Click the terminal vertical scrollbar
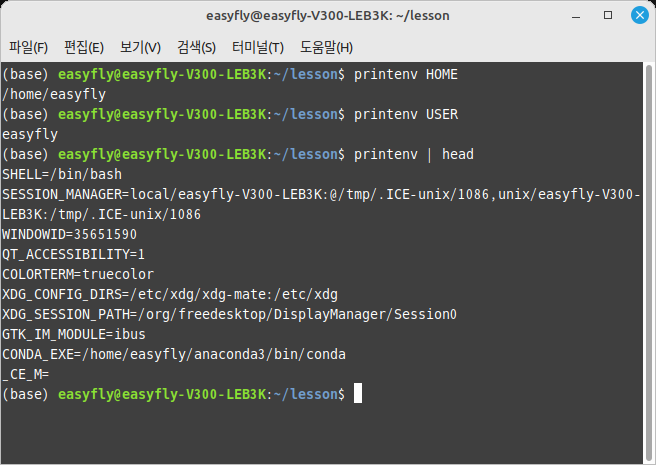This screenshot has height=465, width=656. click(x=649, y=262)
